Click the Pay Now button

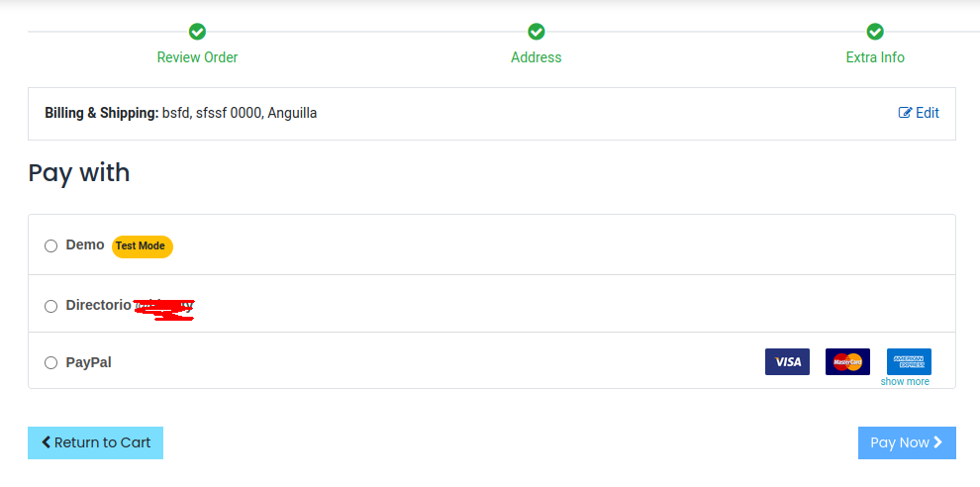click(907, 442)
